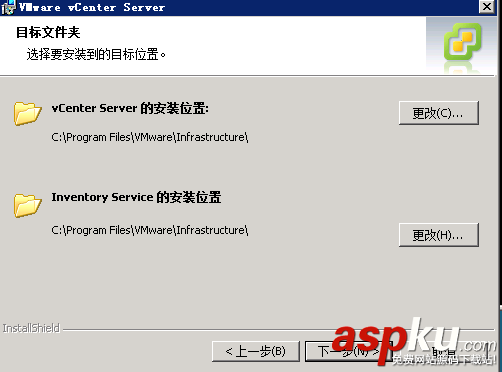Click the heading Inventory Service 的安装位置
Image resolution: width=502 pixels, height=372 pixels.
coord(136,197)
